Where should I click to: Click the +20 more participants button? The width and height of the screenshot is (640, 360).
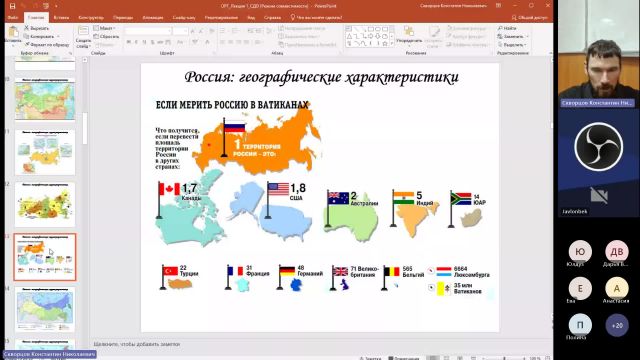pyautogui.click(x=617, y=325)
